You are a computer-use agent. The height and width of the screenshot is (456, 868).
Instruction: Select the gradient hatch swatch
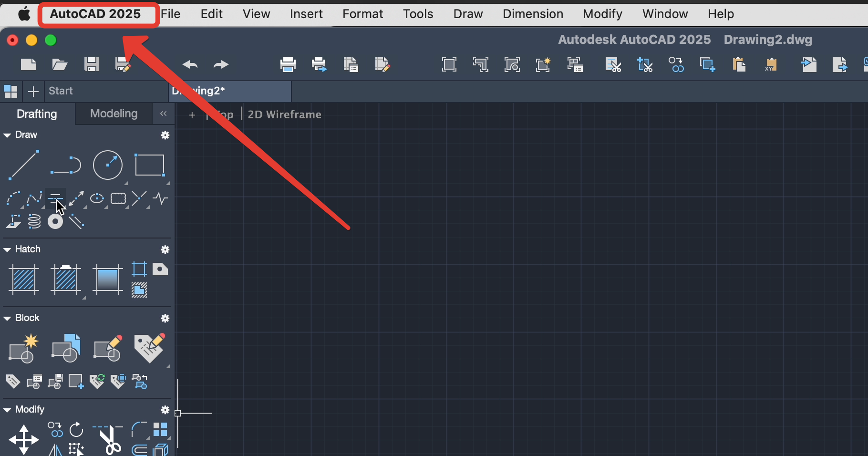point(108,280)
